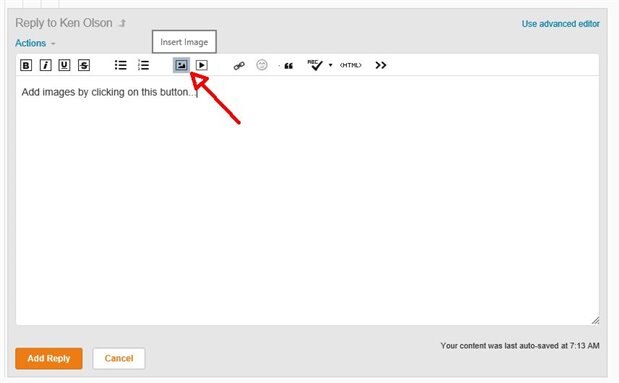Screen dimensions: 619x383
Task: Run the spell check tool
Action: (x=315, y=65)
